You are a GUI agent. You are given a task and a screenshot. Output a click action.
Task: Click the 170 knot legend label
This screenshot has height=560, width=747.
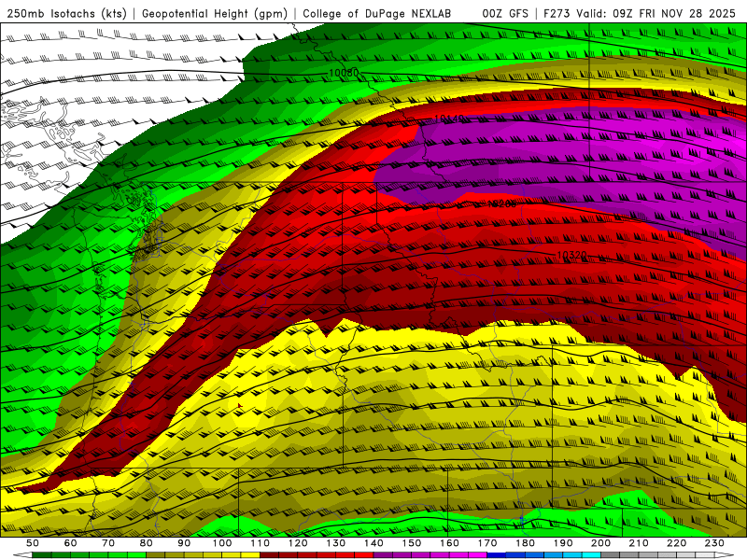point(487,543)
